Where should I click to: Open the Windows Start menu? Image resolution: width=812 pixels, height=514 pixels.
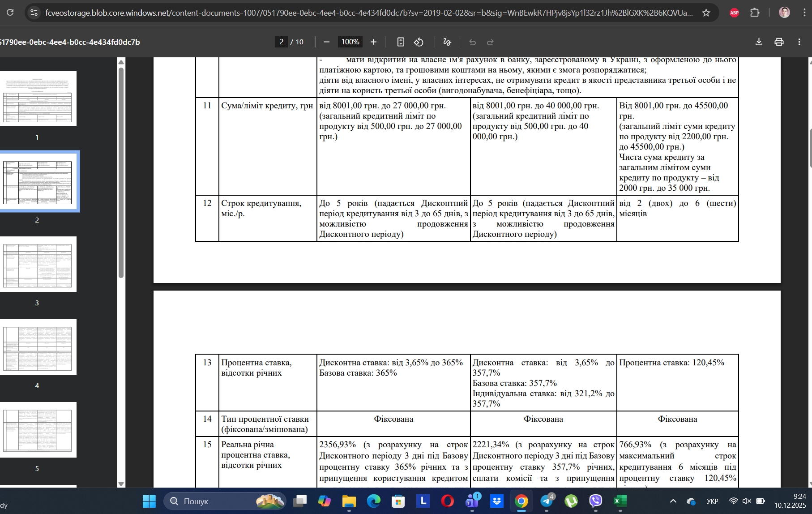tap(149, 501)
